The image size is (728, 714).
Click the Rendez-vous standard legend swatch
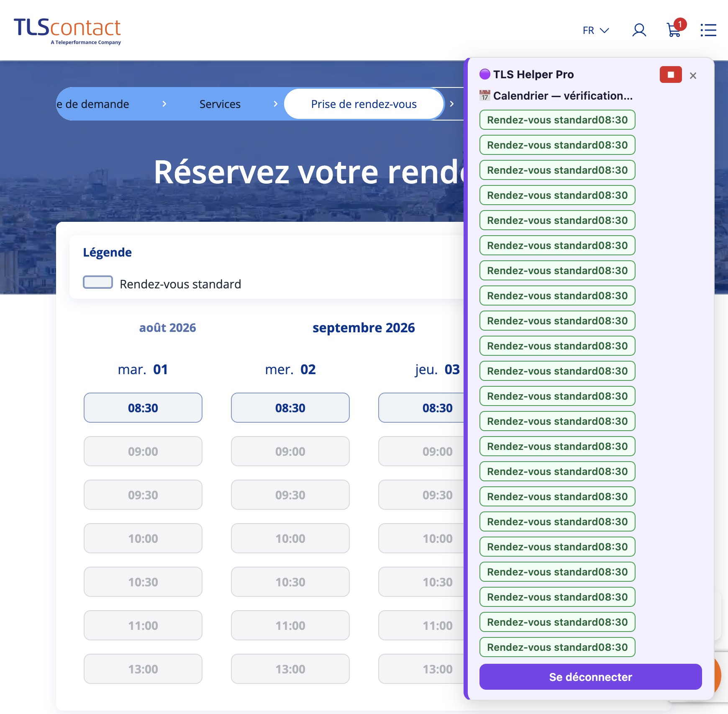[x=98, y=282]
